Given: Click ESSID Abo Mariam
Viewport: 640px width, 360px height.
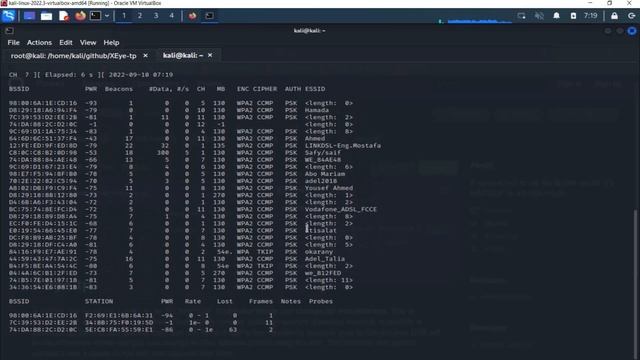Looking at the screenshot, I should (325, 174).
